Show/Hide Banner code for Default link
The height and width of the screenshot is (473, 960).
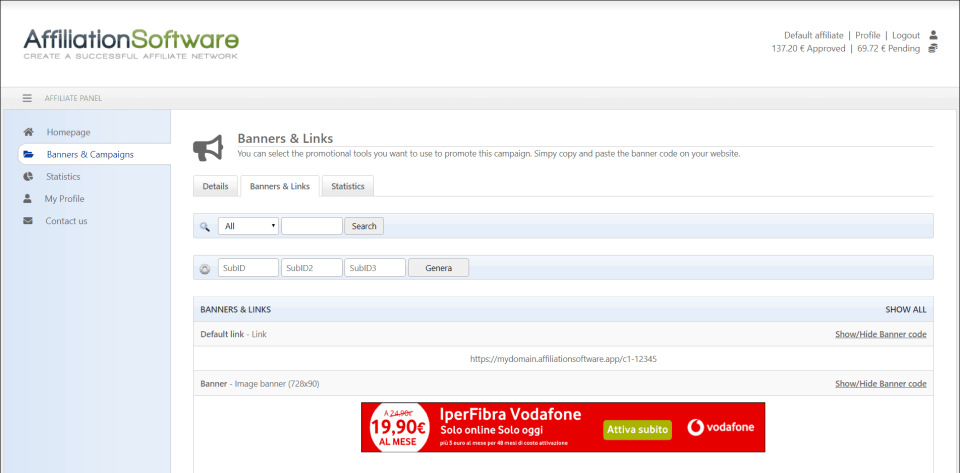click(880, 334)
